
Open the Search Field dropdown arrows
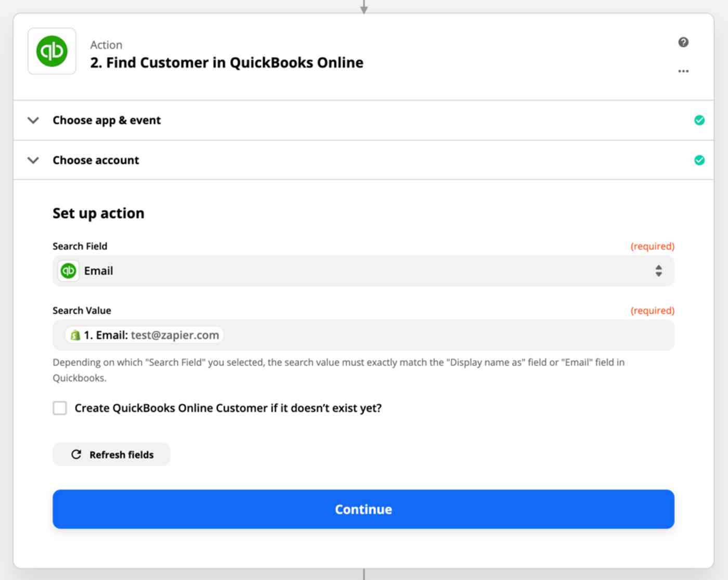(x=658, y=270)
